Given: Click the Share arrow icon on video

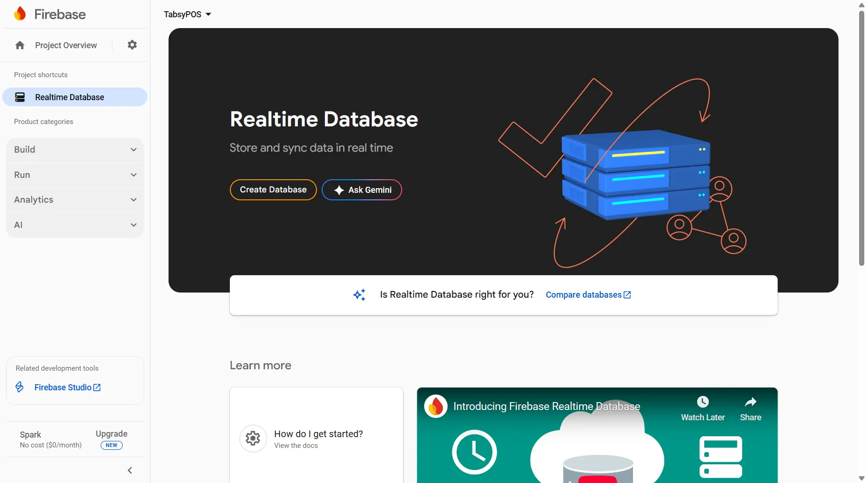Looking at the screenshot, I should pyautogui.click(x=750, y=402).
